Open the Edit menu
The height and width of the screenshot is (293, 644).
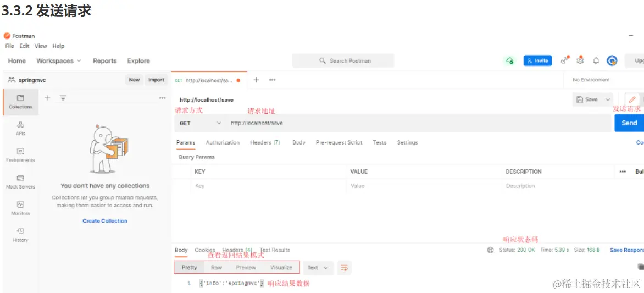[24, 46]
